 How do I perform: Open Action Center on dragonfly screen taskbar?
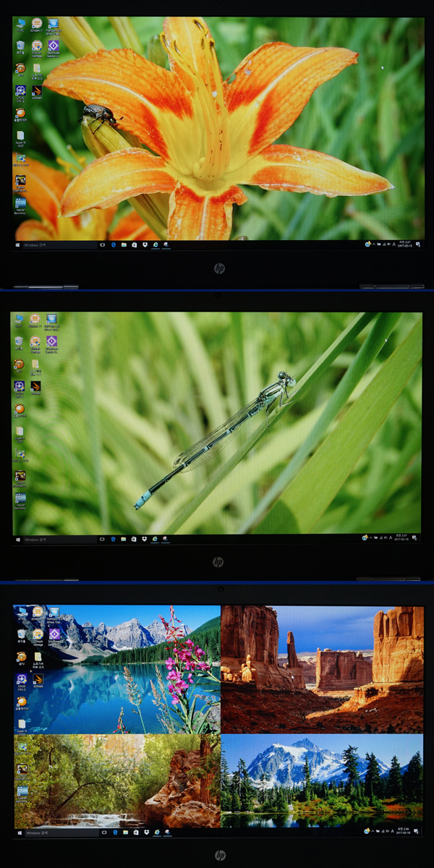coord(414,538)
